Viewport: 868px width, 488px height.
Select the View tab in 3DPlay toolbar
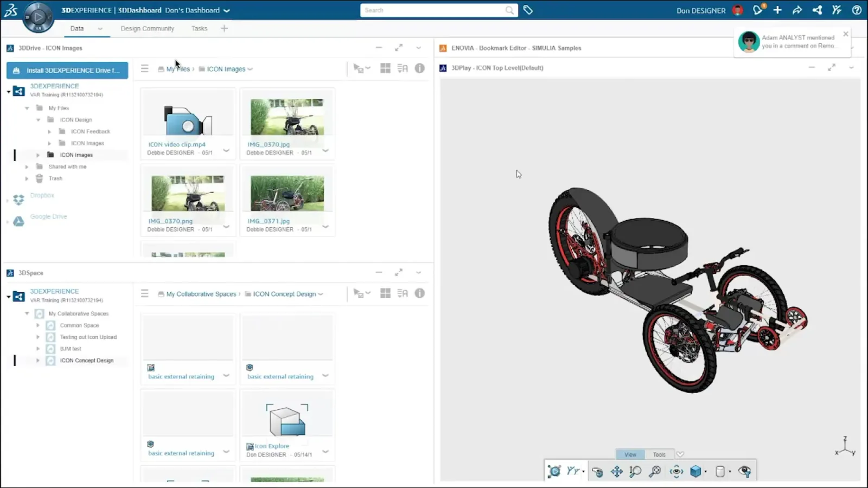pyautogui.click(x=630, y=454)
